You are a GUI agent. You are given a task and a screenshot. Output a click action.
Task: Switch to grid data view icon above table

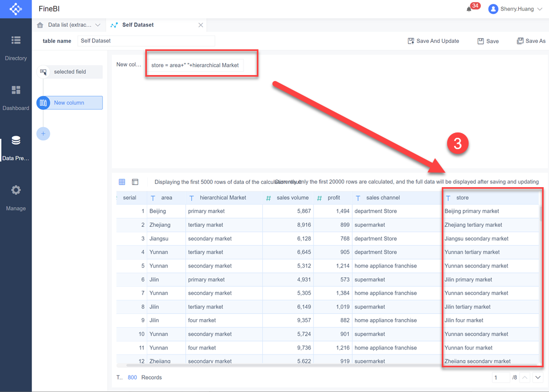(122, 181)
